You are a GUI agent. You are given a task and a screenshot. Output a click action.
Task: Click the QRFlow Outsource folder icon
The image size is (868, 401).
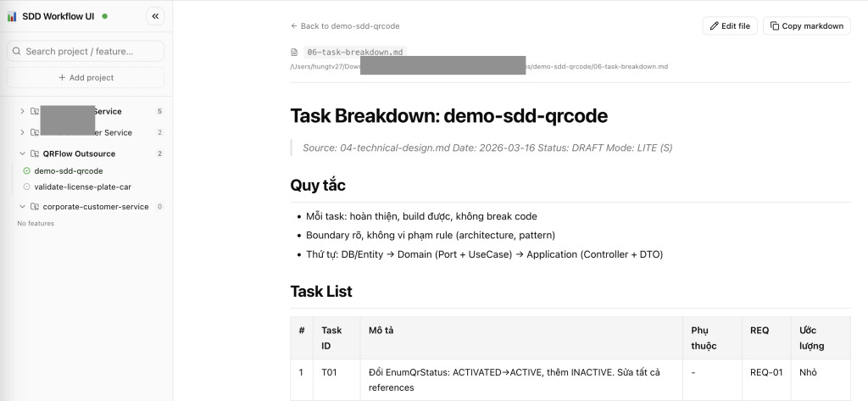pos(35,153)
